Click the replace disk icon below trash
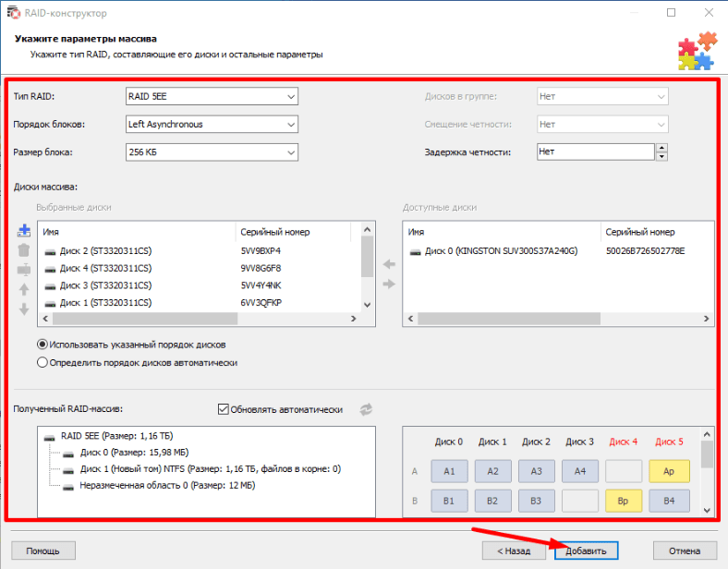 24,270
